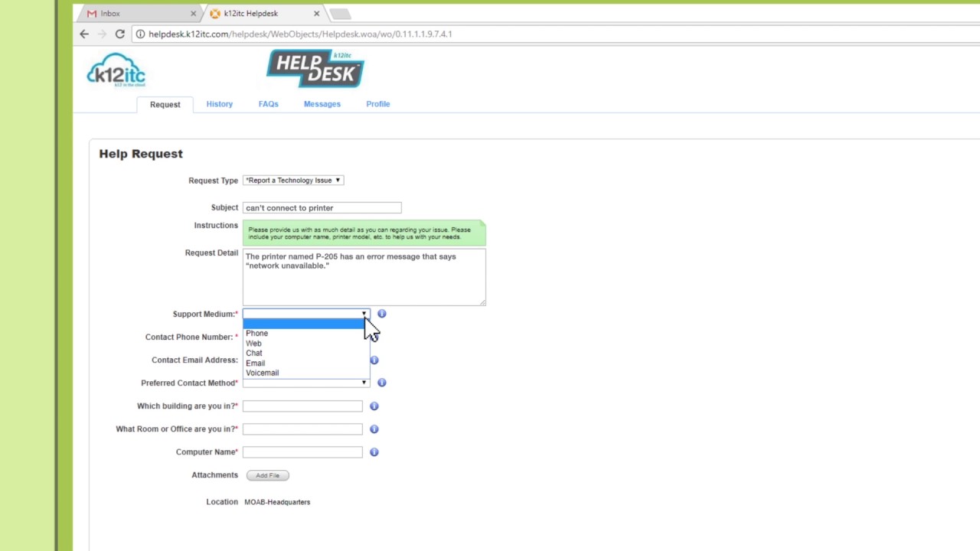The height and width of the screenshot is (551, 980).
Task: Click the green Instructions note
Action: 364,233
